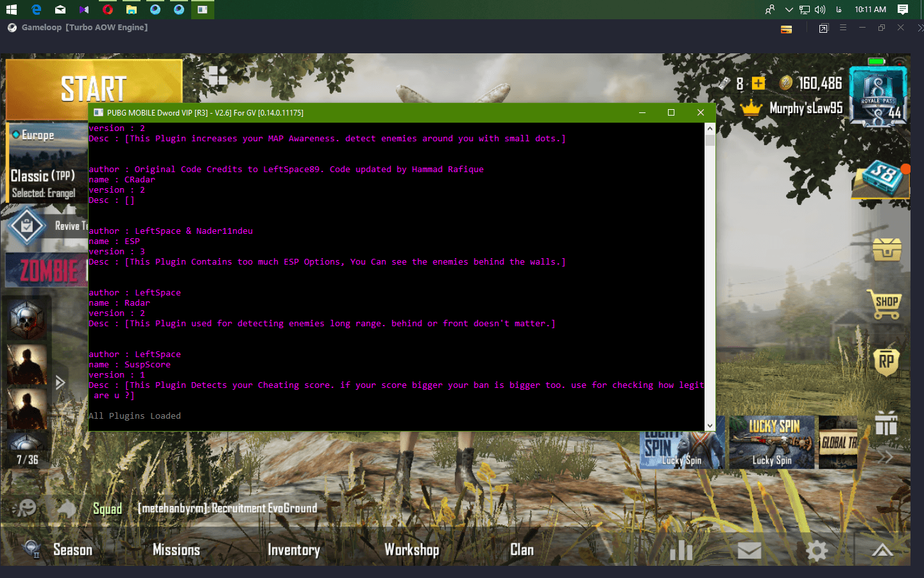Click the scroll-down arrow in the plugin console

(x=710, y=425)
